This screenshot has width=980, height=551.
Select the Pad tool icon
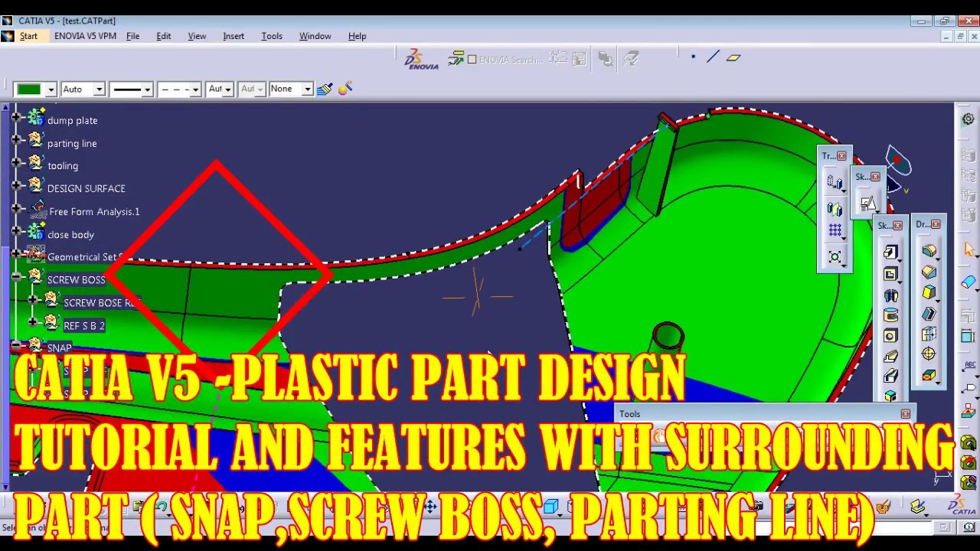coord(890,253)
